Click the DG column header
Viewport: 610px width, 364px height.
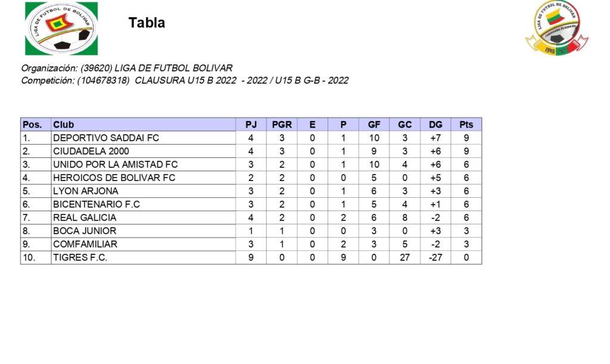tap(435, 125)
